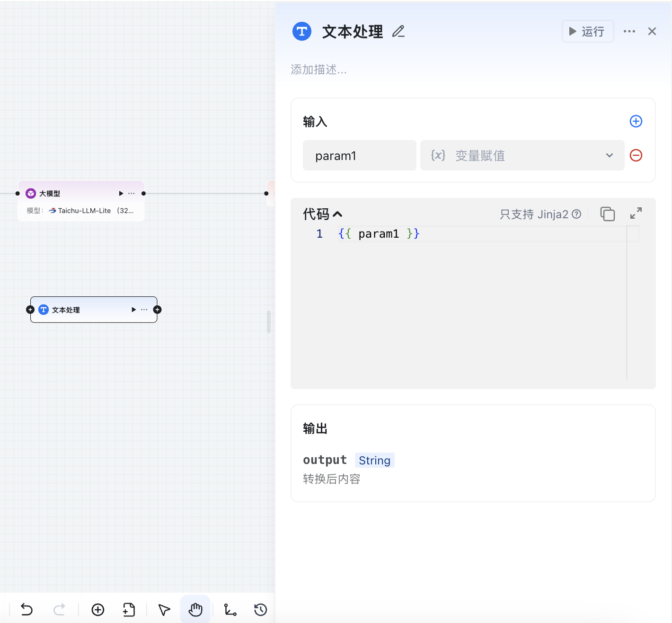Open the version history clock icon

pos(260,609)
